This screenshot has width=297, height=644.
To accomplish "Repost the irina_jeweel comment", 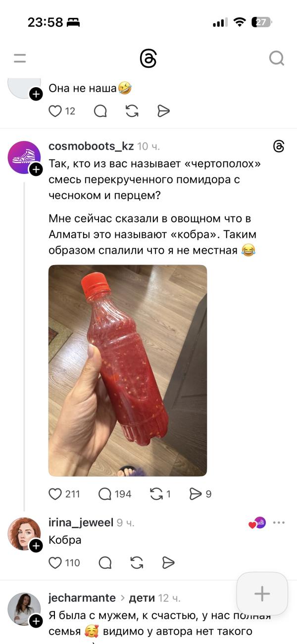I will tap(137, 563).
